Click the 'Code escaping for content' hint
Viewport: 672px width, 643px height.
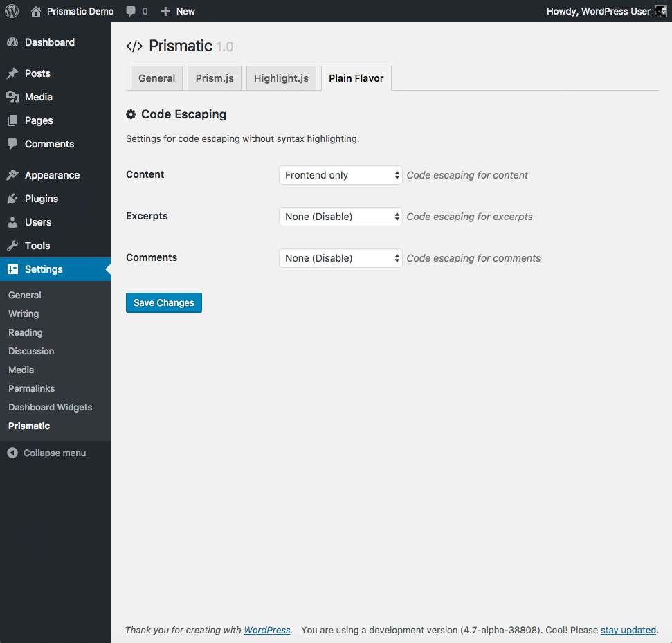467,175
